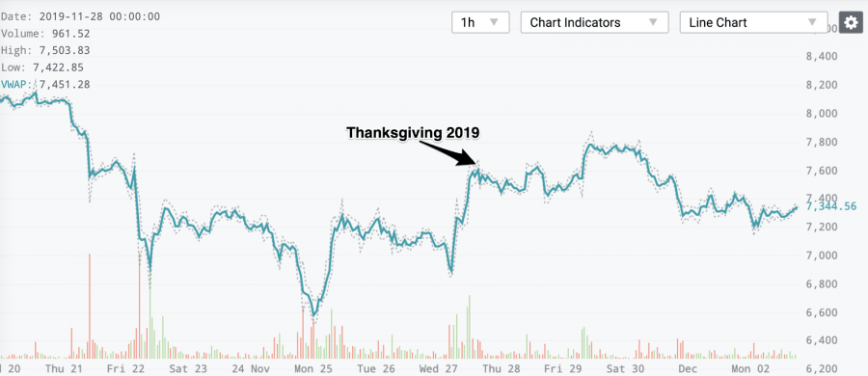The image size is (868, 376).
Task: Click the 8,000 price axis label
Action: point(822,114)
